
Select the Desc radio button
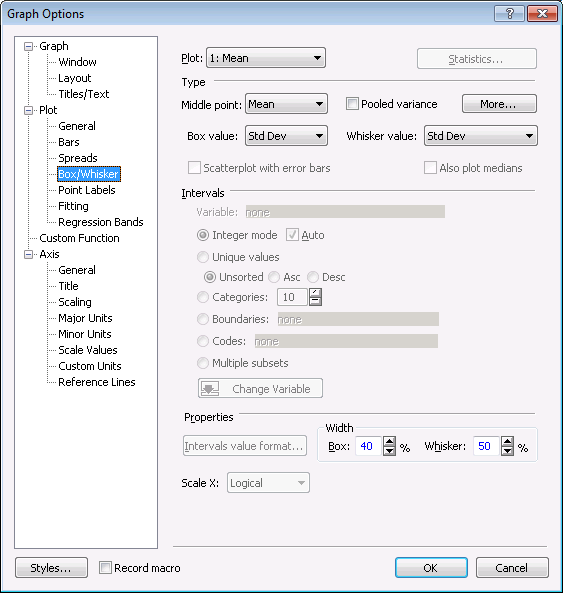[x=313, y=277]
